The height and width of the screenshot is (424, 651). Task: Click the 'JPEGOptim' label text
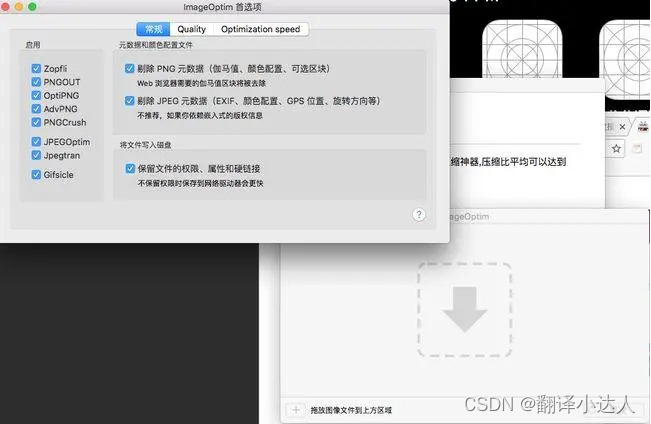pos(66,142)
